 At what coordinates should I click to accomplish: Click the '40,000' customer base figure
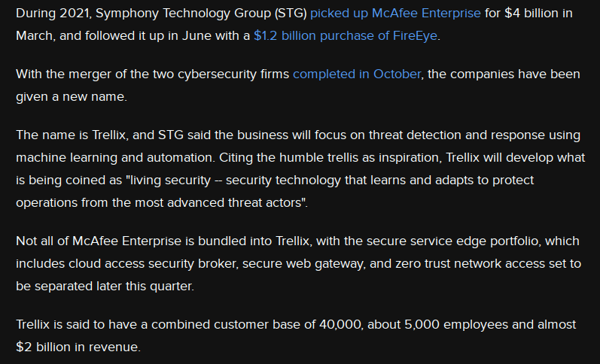click(340, 325)
